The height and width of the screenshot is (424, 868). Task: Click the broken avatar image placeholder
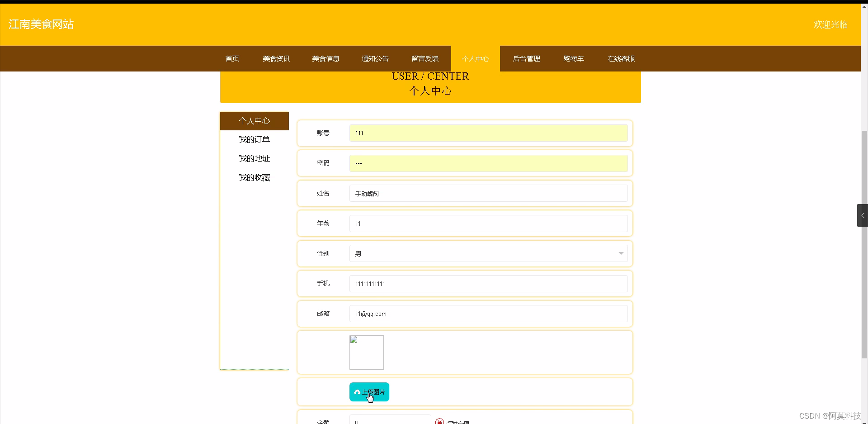pos(366,352)
